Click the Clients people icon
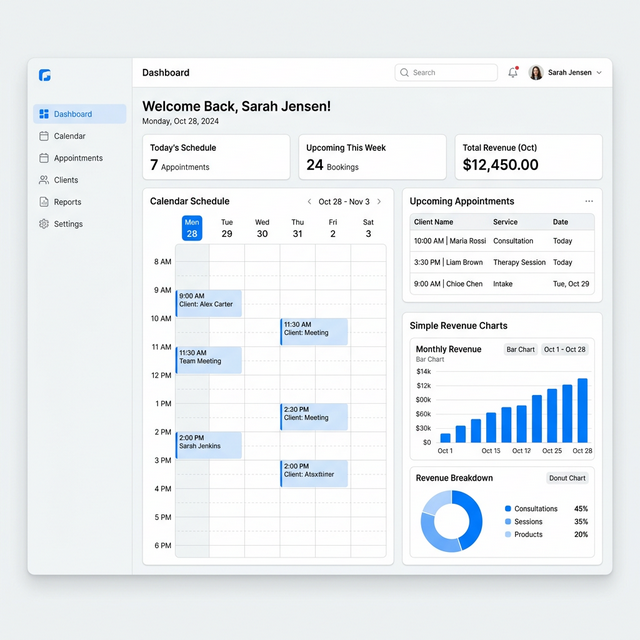Image resolution: width=640 pixels, height=640 pixels. coord(44,180)
